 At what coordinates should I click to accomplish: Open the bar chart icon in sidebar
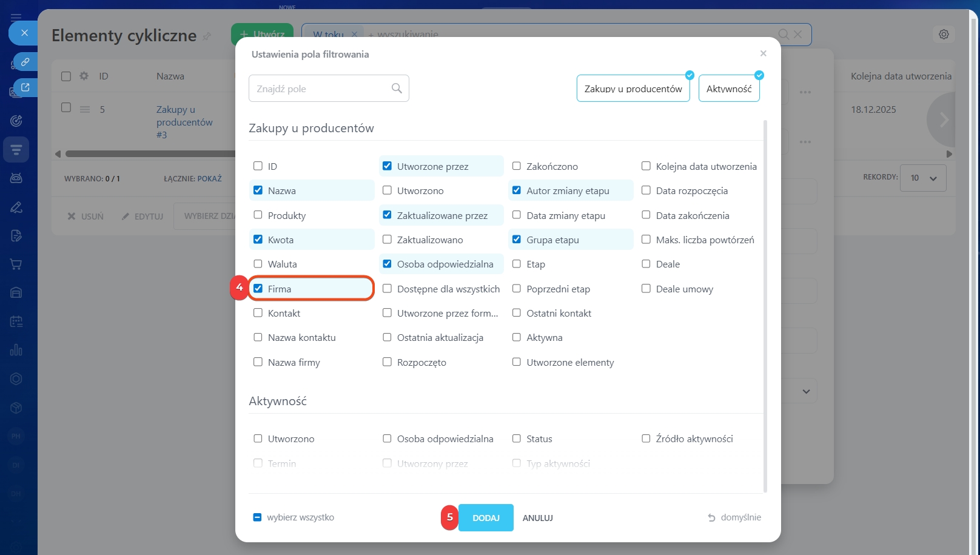point(16,350)
